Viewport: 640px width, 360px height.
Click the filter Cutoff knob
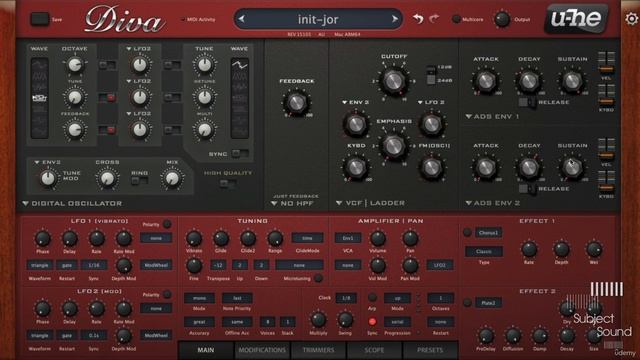pos(393,80)
